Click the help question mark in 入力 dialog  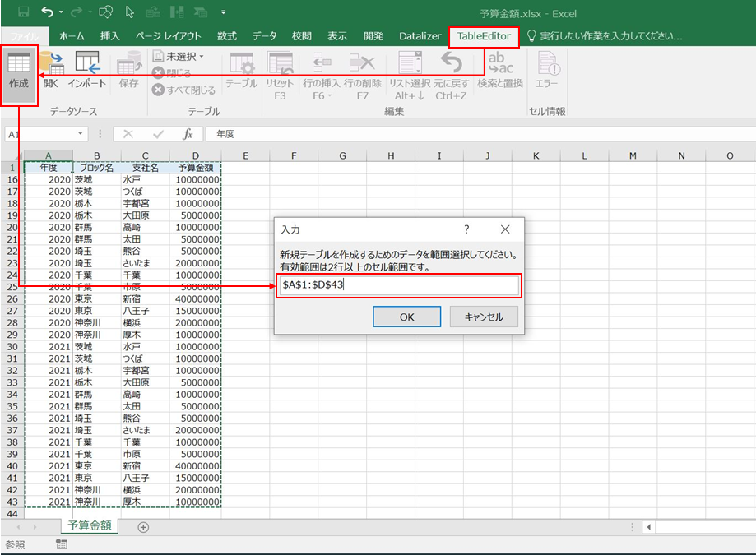point(466,229)
